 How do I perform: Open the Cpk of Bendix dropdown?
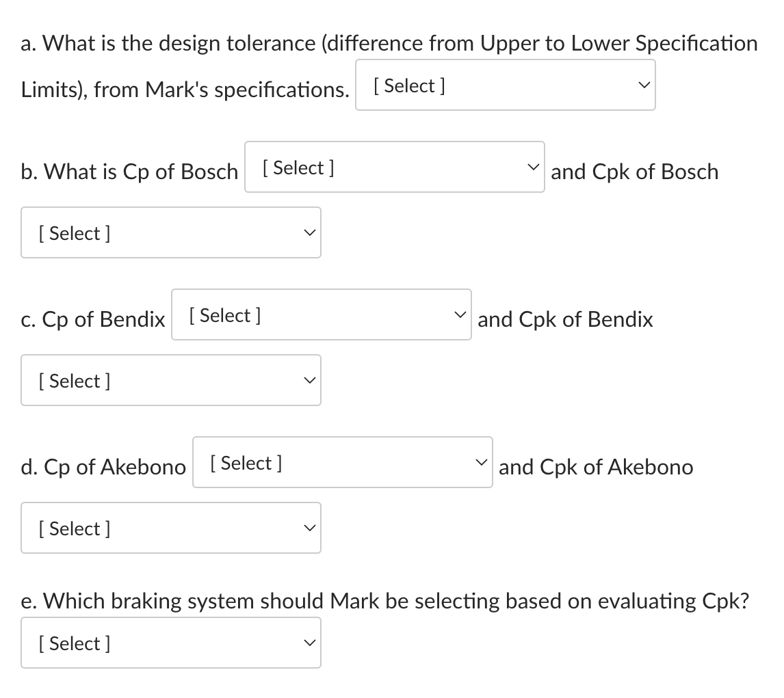point(170,381)
